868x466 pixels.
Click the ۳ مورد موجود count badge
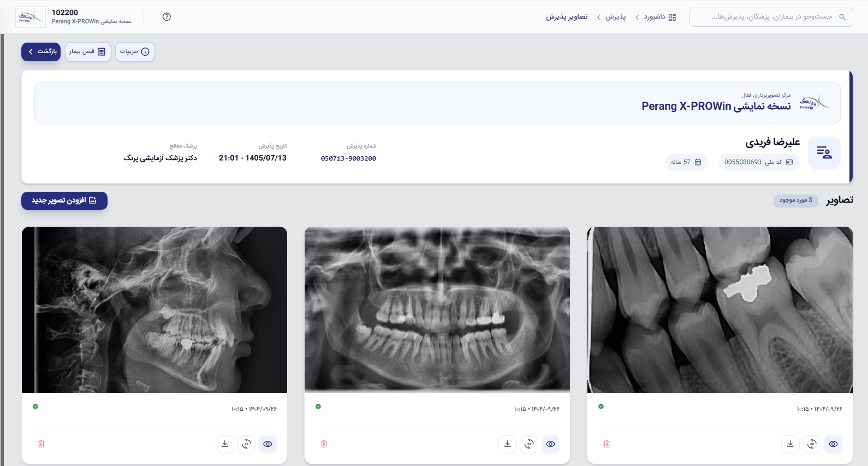[x=795, y=200]
